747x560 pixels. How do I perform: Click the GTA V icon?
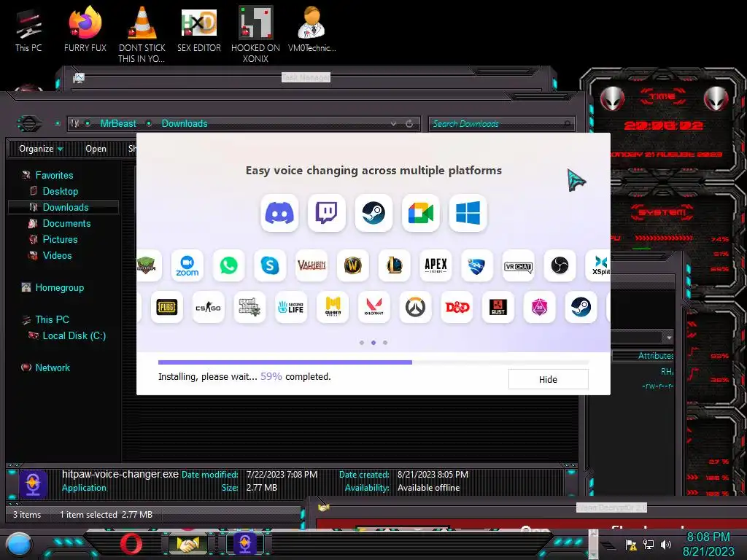pos(249,307)
